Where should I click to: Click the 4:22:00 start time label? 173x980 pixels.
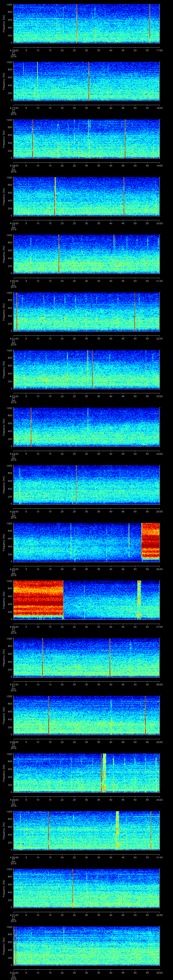pyautogui.click(x=14, y=396)
